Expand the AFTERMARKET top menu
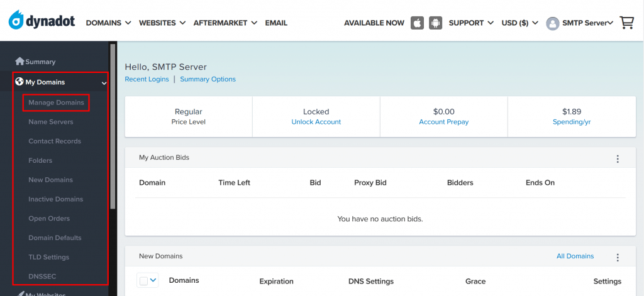 (x=226, y=23)
